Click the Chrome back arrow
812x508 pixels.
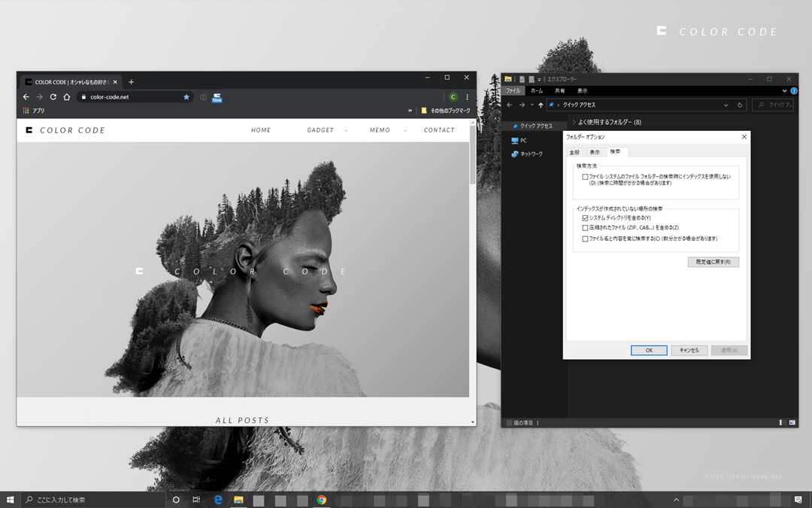tap(26, 97)
